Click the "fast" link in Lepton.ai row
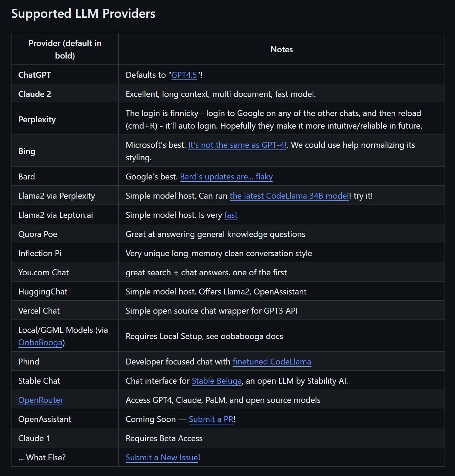 point(231,215)
